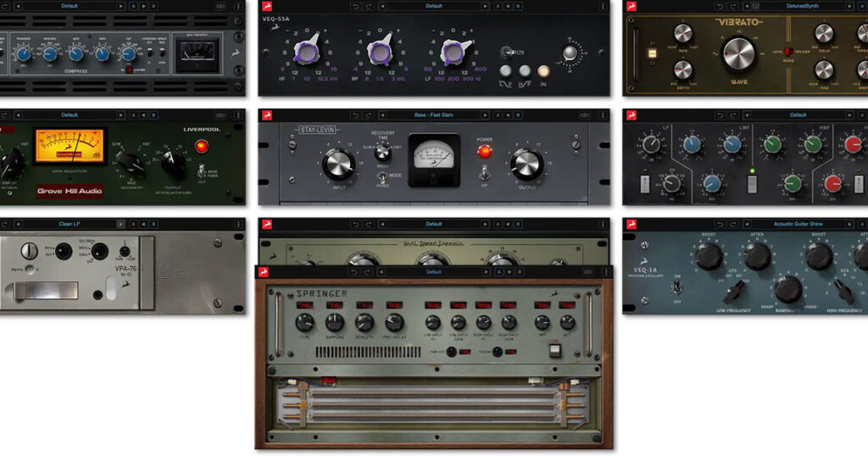Click the Antelope logo in VEQ-55A window
This screenshot has width=868, height=456.
(267, 6)
